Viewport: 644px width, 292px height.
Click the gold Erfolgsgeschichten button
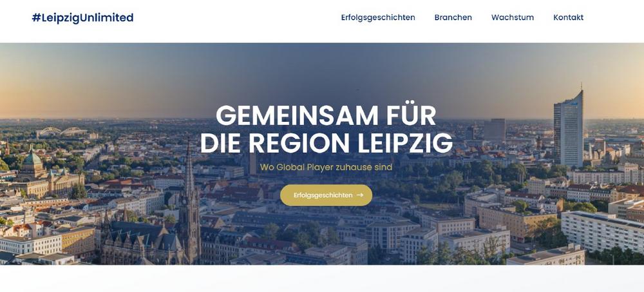tap(326, 195)
